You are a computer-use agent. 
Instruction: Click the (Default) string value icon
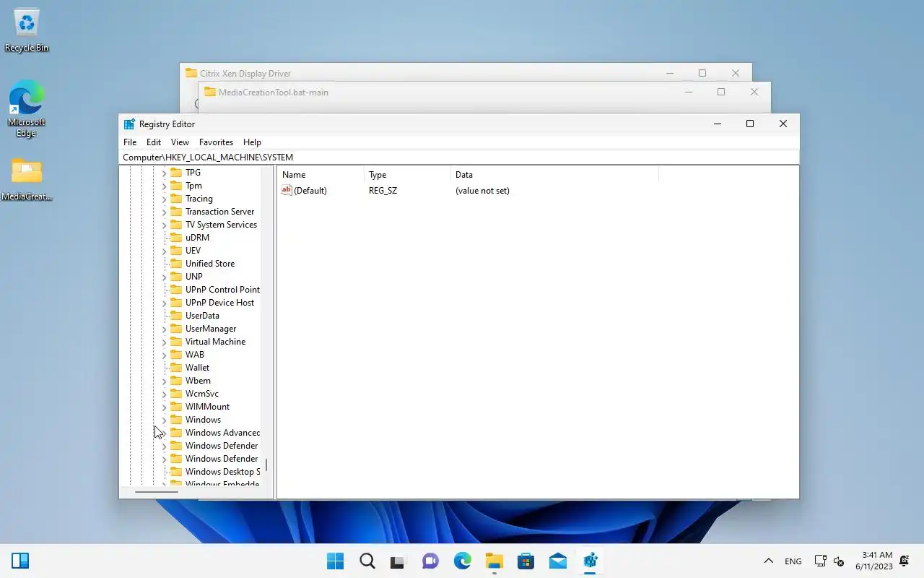click(287, 191)
